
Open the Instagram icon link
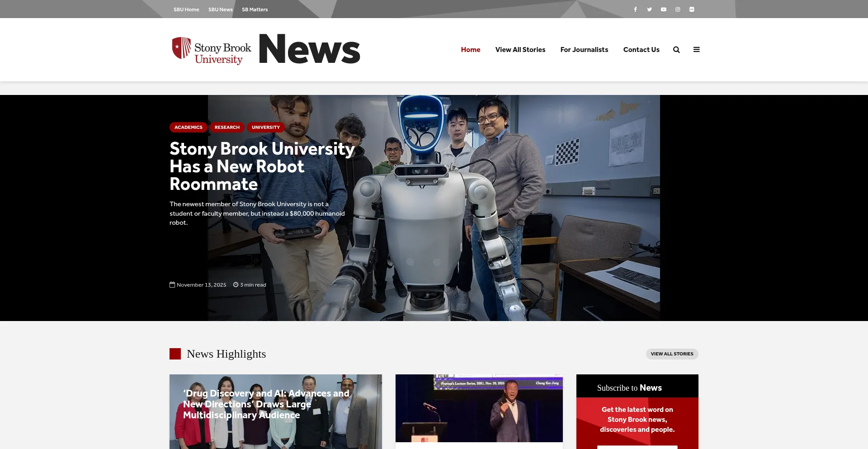[678, 9]
